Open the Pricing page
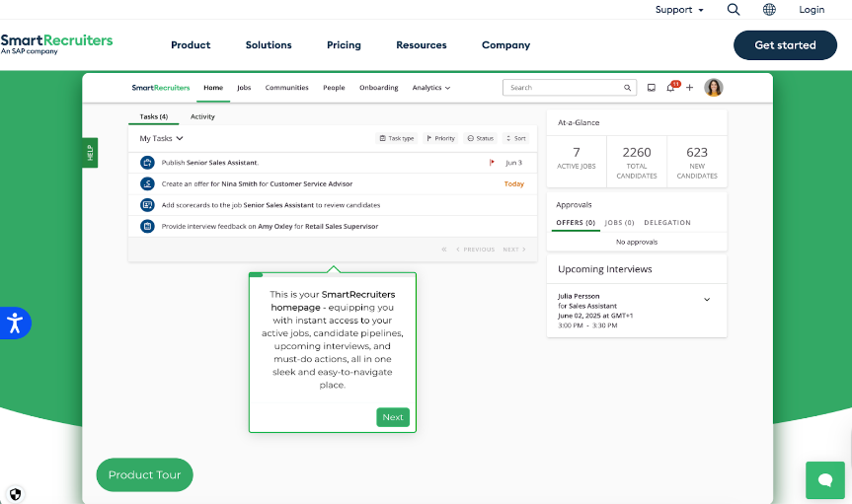This screenshot has height=504, width=852. 344,45
